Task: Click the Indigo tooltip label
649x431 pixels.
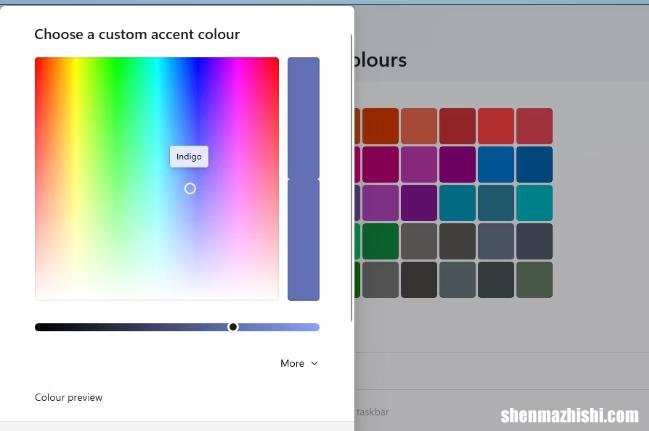Action: tap(189, 157)
